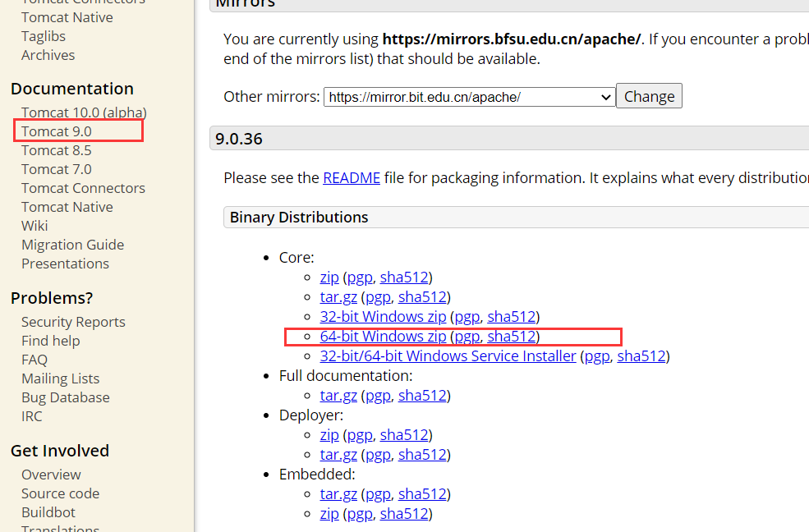Open sha512 checksum for Core plain zip
This screenshot has height=532, width=809.
(x=404, y=277)
